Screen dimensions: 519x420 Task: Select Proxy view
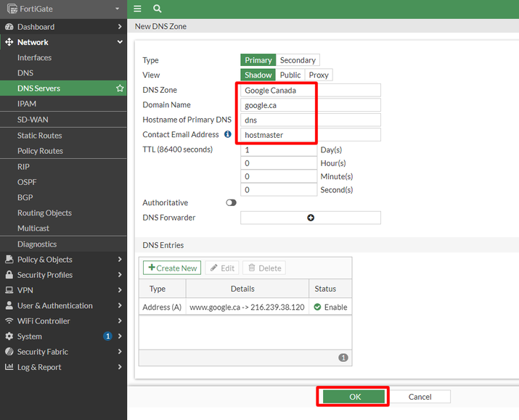pyautogui.click(x=319, y=75)
